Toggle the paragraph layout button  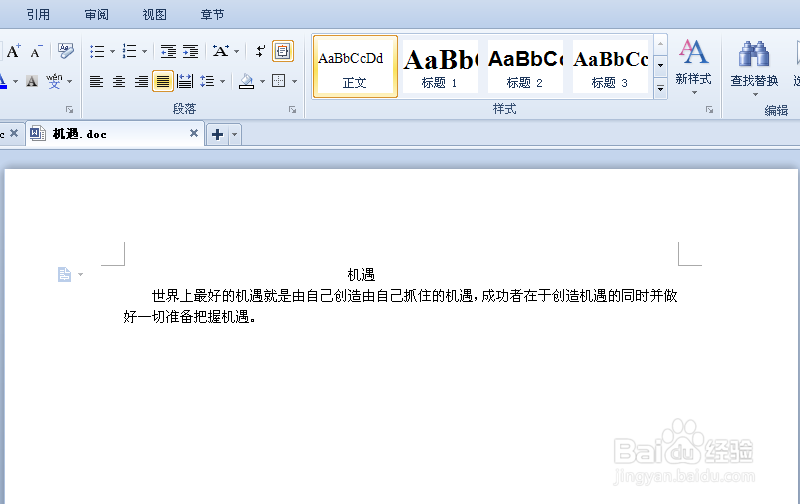pyautogui.click(x=283, y=51)
